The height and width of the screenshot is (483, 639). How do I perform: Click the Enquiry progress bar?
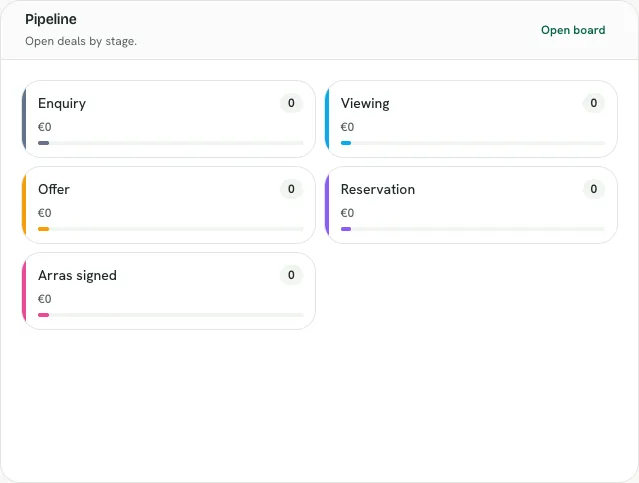coord(171,143)
